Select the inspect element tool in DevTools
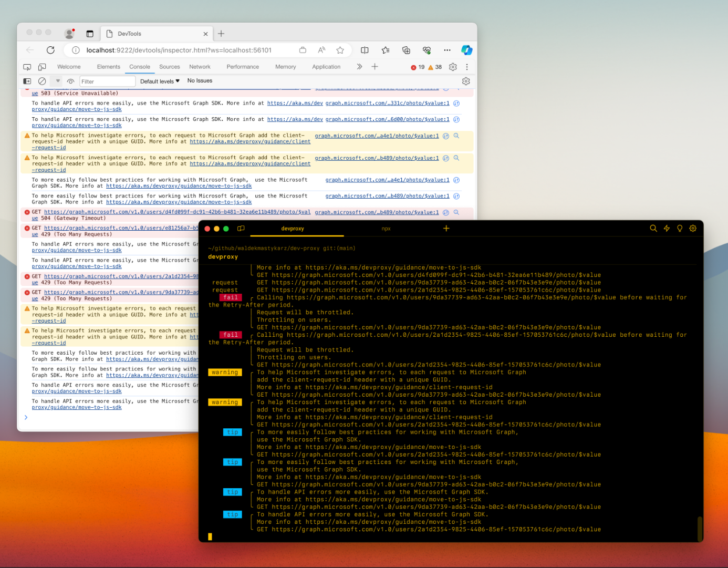 [x=27, y=67]
